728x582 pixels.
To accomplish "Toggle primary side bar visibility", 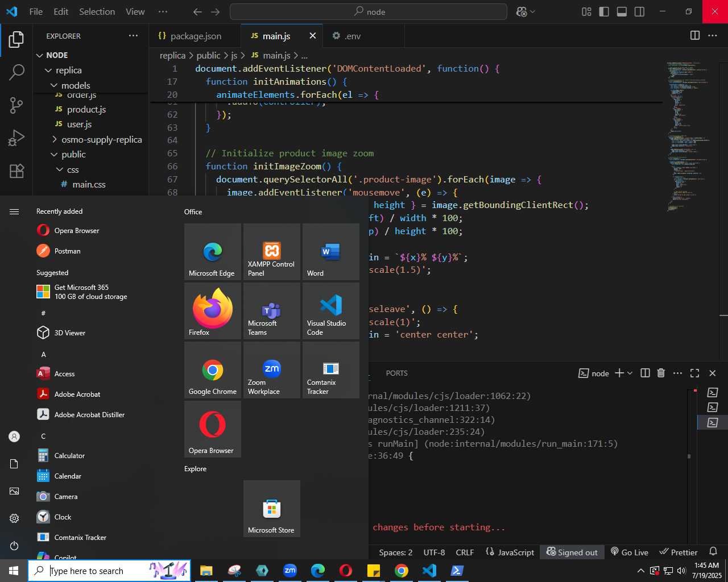I will [604, 11].
